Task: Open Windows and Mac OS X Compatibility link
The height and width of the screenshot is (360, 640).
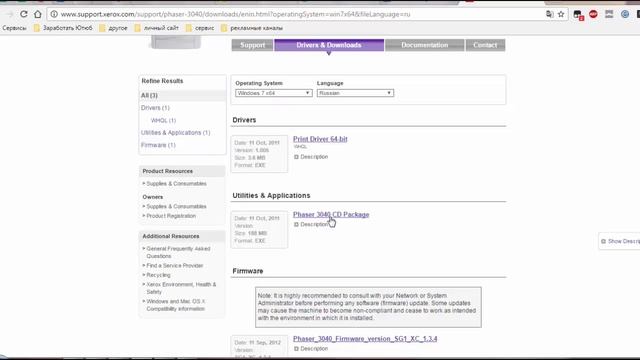Action: [176, 305]
